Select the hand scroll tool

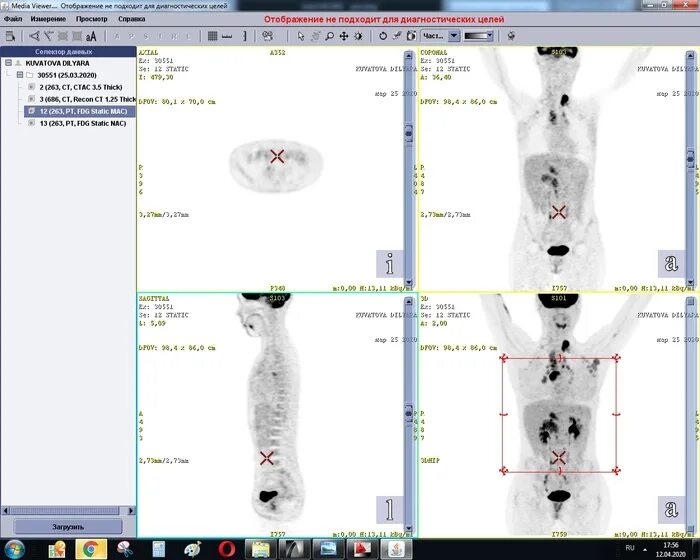[316, 36]
